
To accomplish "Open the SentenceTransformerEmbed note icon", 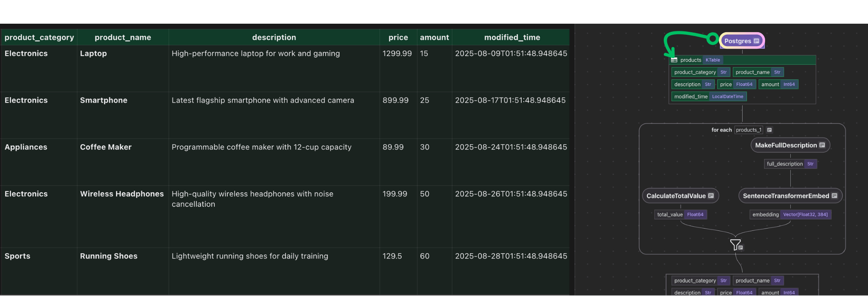I will pos(835,196).
